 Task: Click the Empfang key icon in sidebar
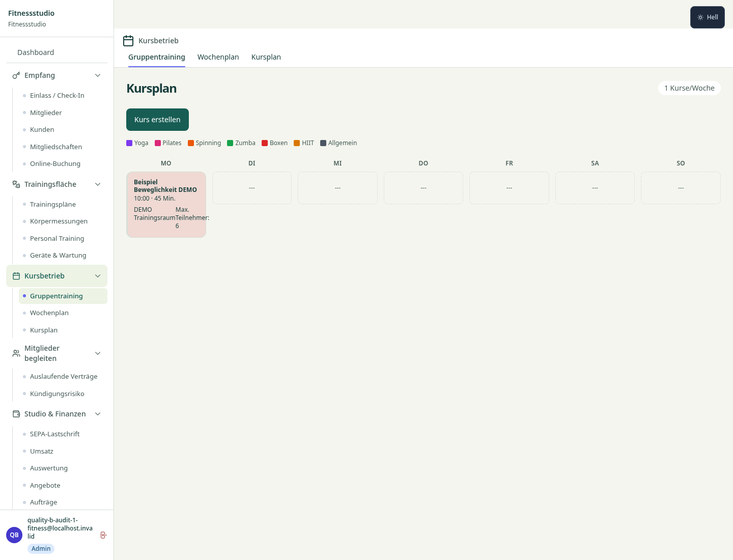(16, 75)
